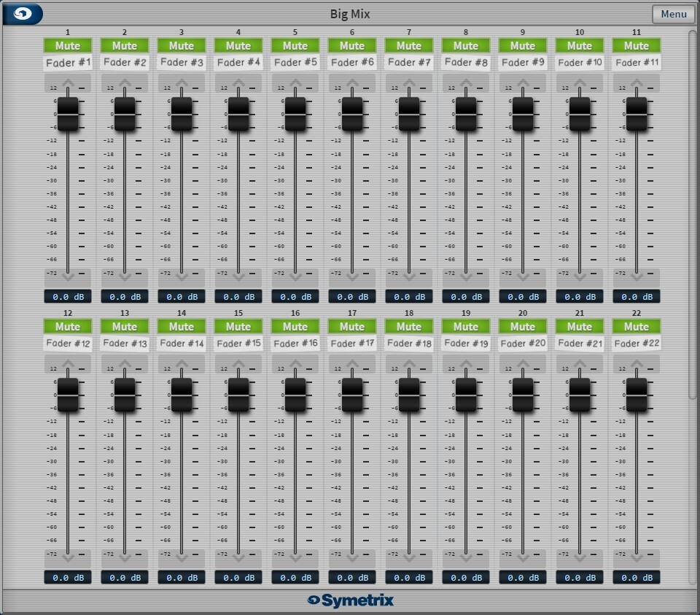The image size is (700, 615).
Task: Click the Fader #19 slider handle
Action: 466,395
